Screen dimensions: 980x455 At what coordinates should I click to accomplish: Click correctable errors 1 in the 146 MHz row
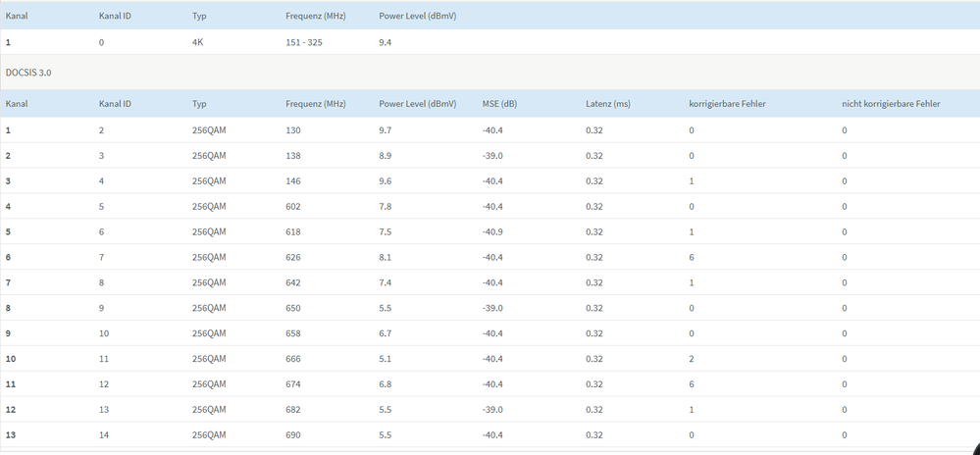692,181
